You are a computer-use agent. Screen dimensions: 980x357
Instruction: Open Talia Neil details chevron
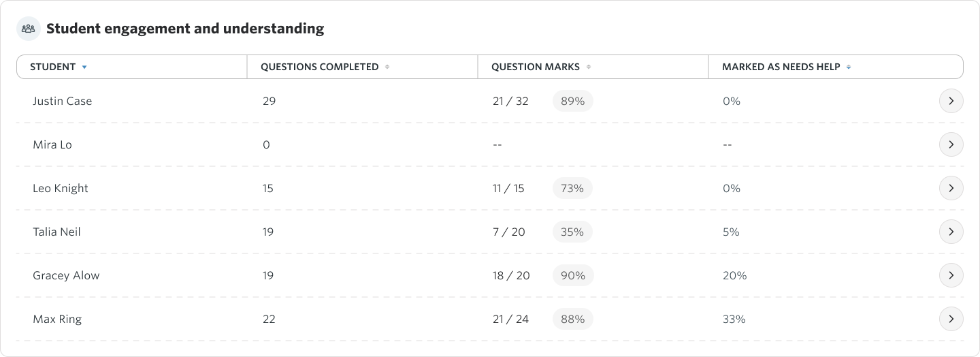point(951,232)
